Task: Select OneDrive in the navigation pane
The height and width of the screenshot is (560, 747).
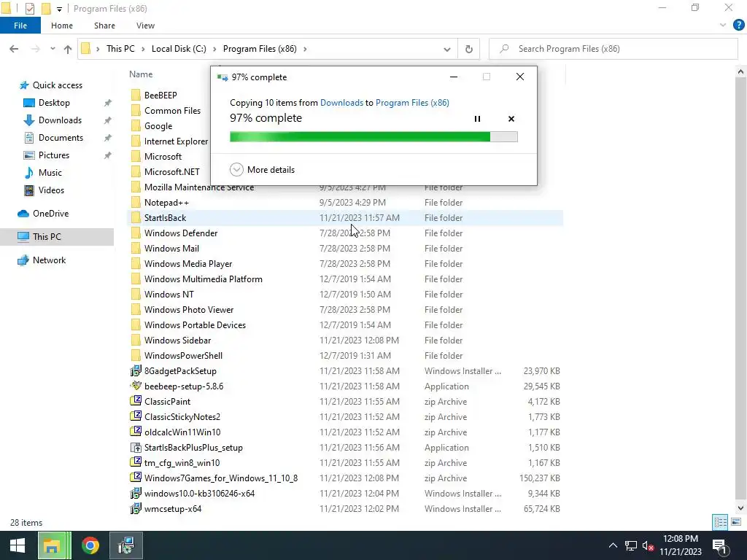Action: (x=43, y=214)
